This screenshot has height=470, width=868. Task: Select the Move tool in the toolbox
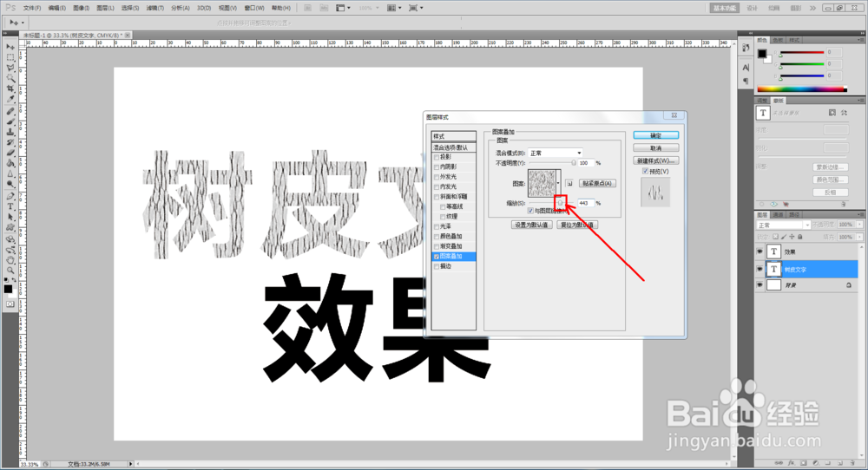pyautogui.click(x=10, y=47)
